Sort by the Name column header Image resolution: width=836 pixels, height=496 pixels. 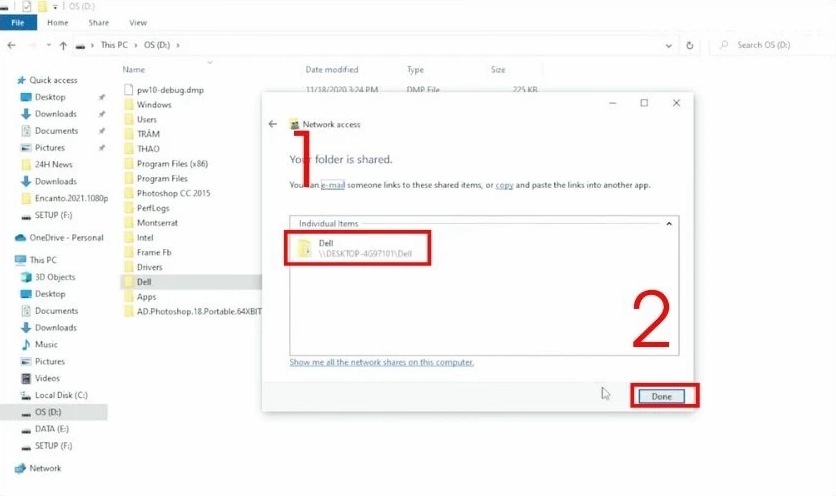(133, 69)
